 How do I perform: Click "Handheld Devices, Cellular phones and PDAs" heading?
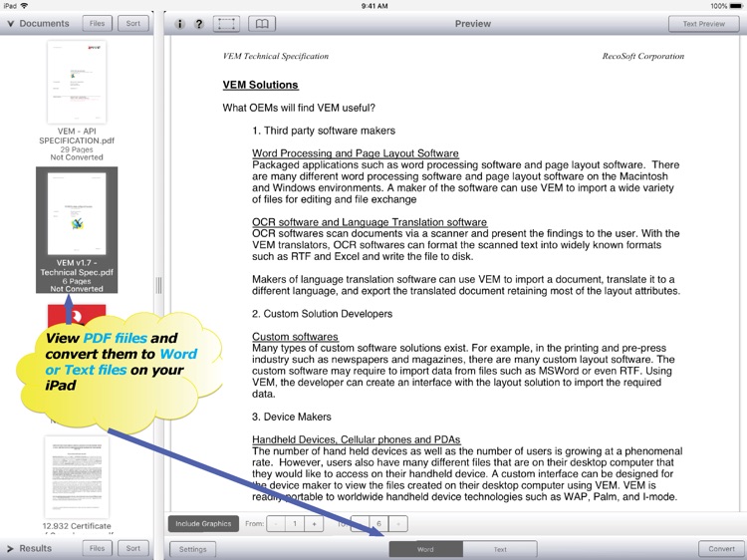(x=357, y=439)
